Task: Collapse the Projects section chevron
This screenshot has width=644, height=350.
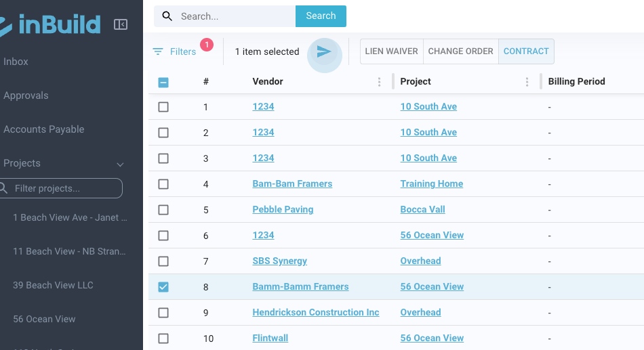Action: pyautogui.click(x=121, y=164)
